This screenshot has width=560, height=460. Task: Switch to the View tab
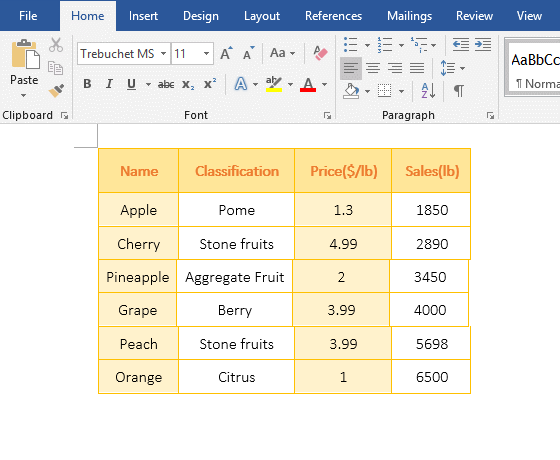pos(529,16)
